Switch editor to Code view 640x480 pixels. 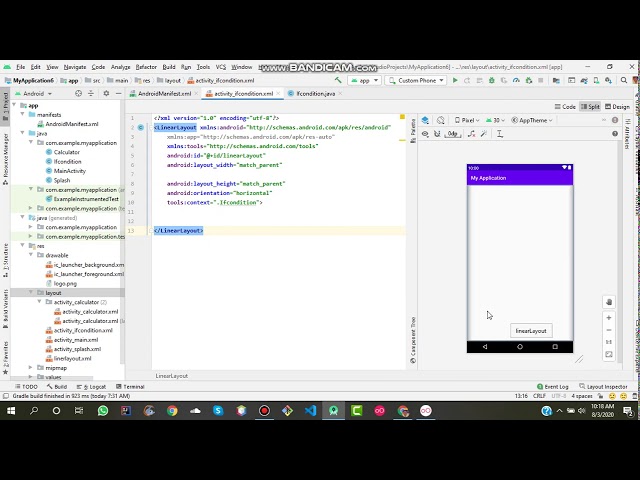565,107
